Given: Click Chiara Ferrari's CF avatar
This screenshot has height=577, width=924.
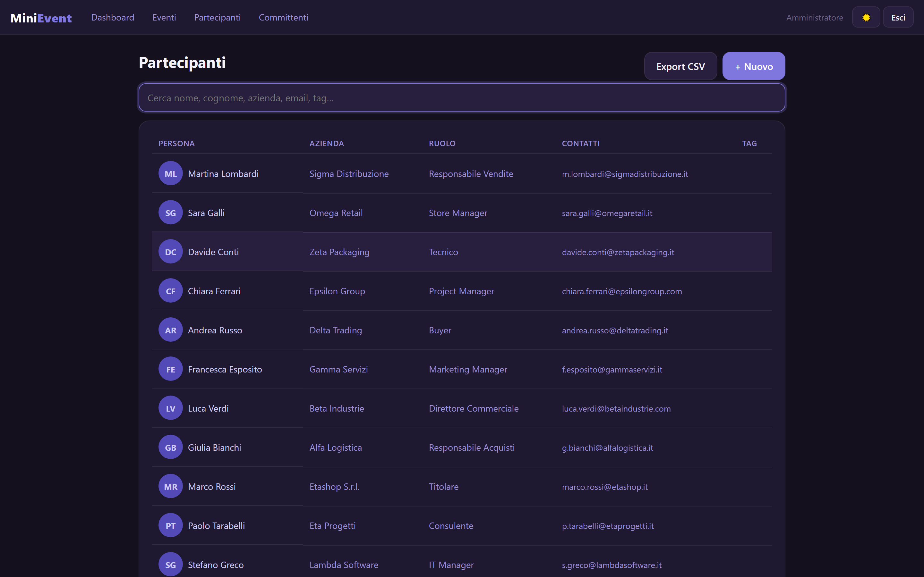Looking at the screenshot, I should click(170, 291).
